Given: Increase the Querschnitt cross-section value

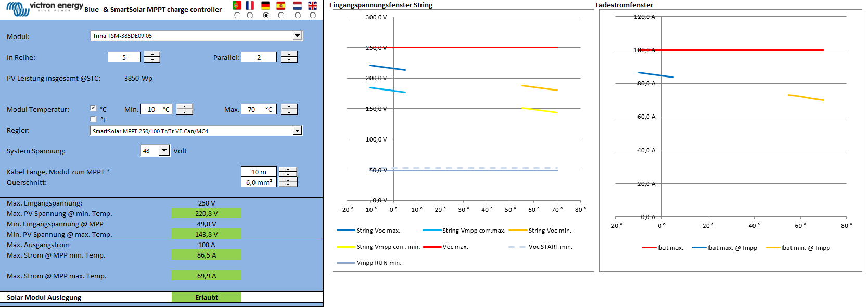Looking at the screenshot, I should pos(288,180).
